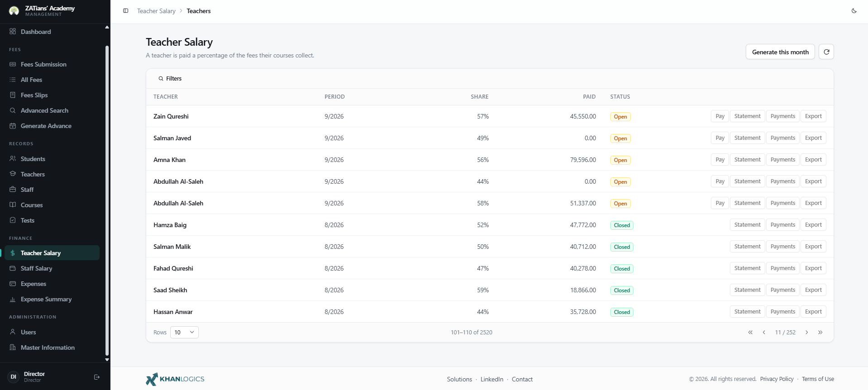Click the Closed status of Salman Malik

coord(622,247)
